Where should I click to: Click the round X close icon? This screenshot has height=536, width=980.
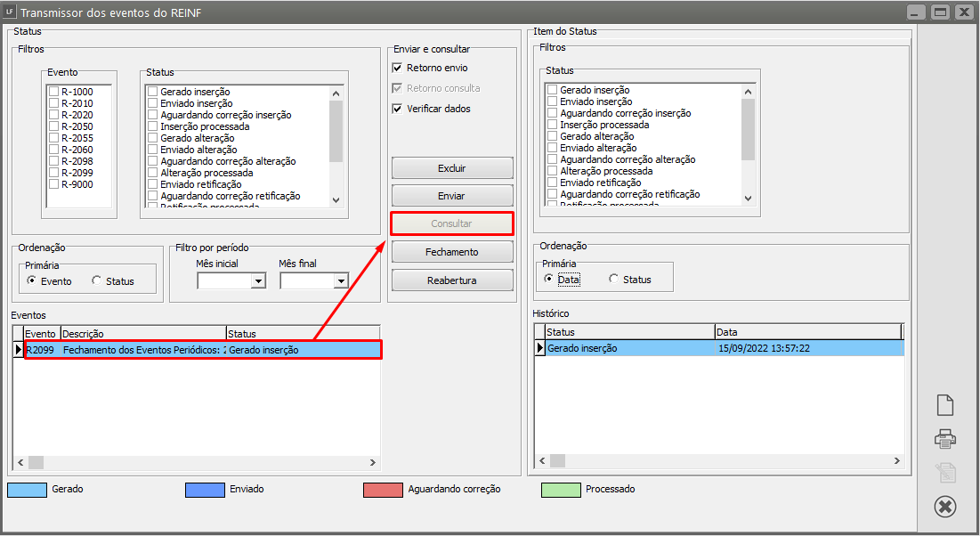(944, 507)
